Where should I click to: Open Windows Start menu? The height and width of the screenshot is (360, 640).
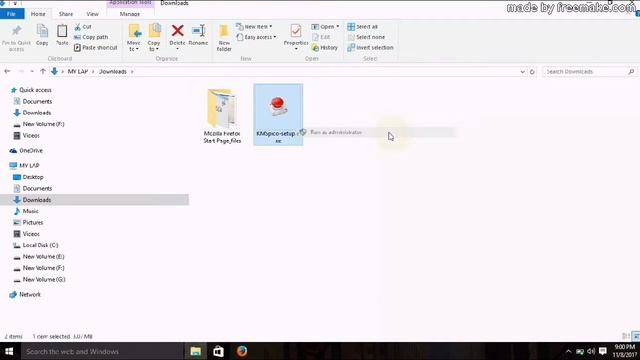(x=9, y=351)
